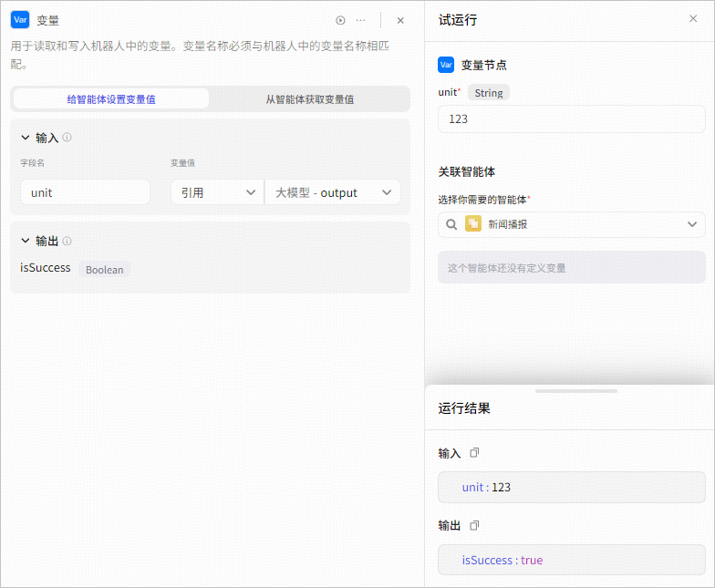Show info tooltip next to 输出
715x588 pixels.
tap(67, 241)
